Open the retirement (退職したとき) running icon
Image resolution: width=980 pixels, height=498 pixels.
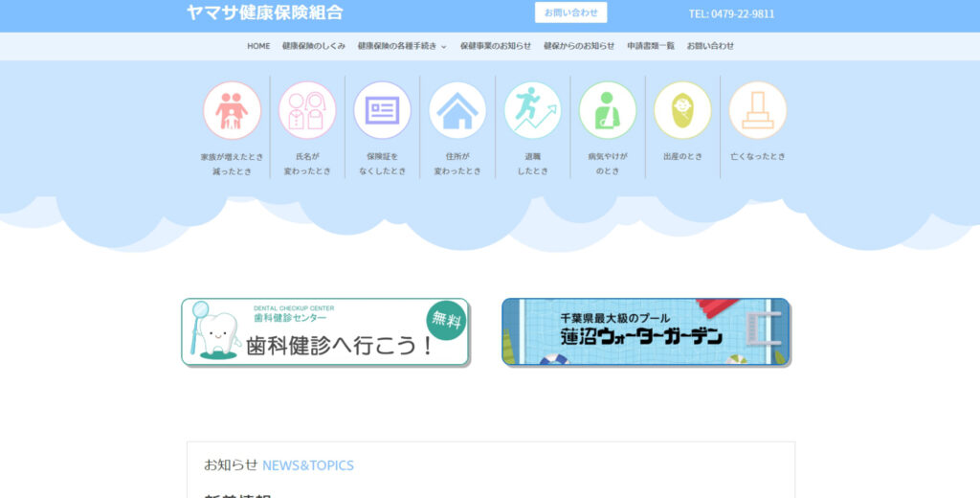tap(532, 111)
